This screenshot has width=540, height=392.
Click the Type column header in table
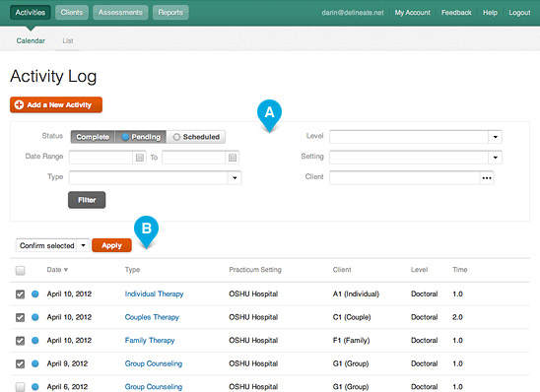(x=132, y=270)
